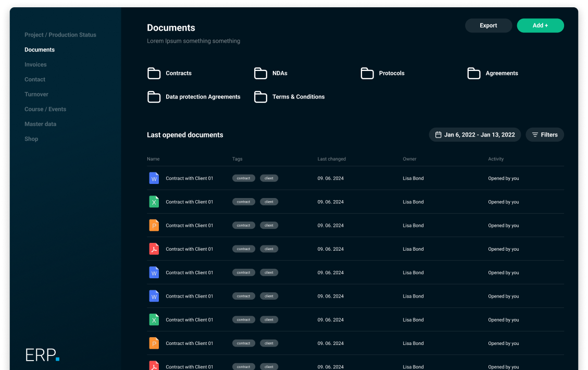Click date 09. 06. 2024 in the seventh row

point(330,320)
